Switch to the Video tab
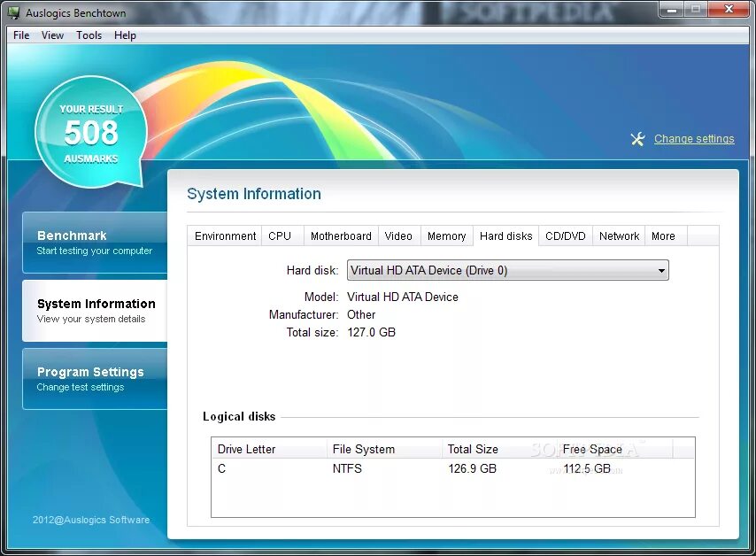 [x=399, y=236]
